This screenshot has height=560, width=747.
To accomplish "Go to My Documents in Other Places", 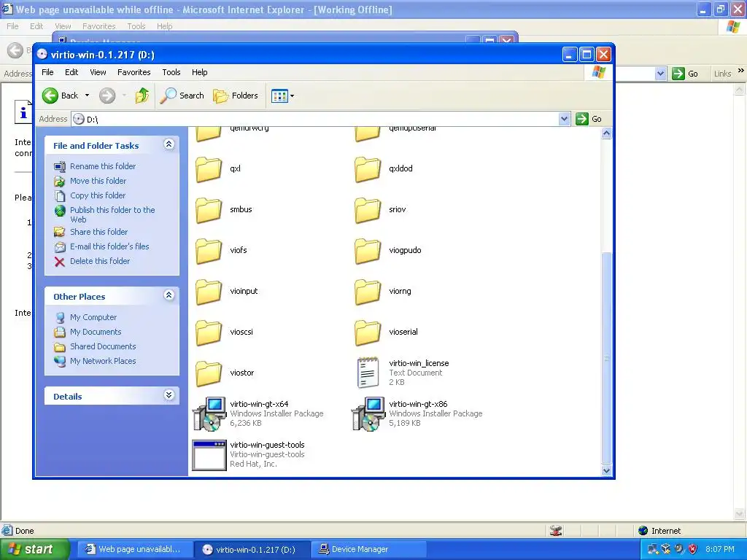I will pos(96,332).
